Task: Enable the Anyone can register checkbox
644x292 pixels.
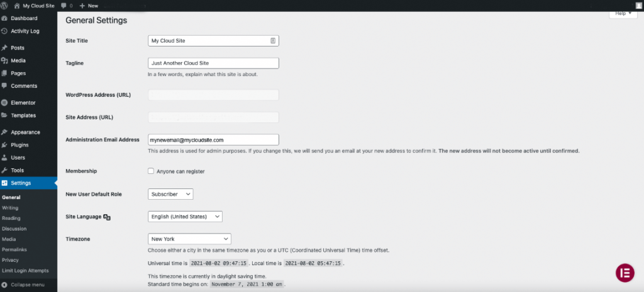Action: click(x=151, y=171)
